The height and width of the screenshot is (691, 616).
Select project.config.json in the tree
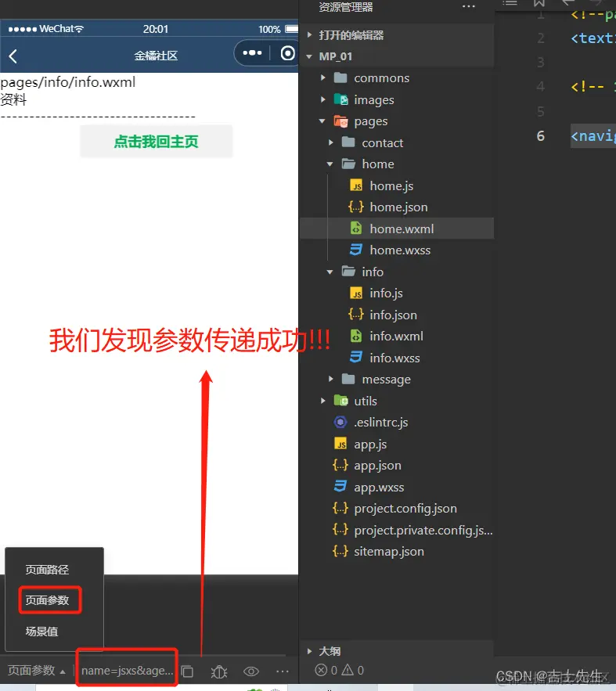click(x=405, y=509)
